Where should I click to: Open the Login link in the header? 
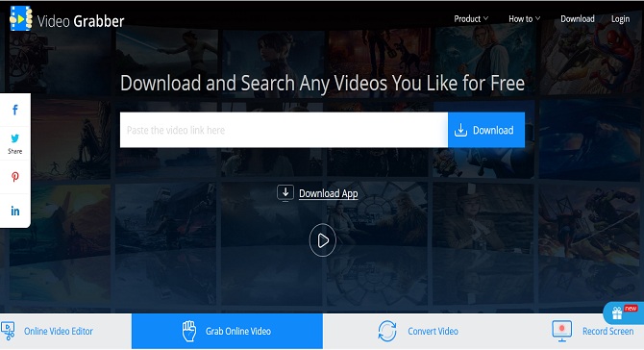click(620, 19)
